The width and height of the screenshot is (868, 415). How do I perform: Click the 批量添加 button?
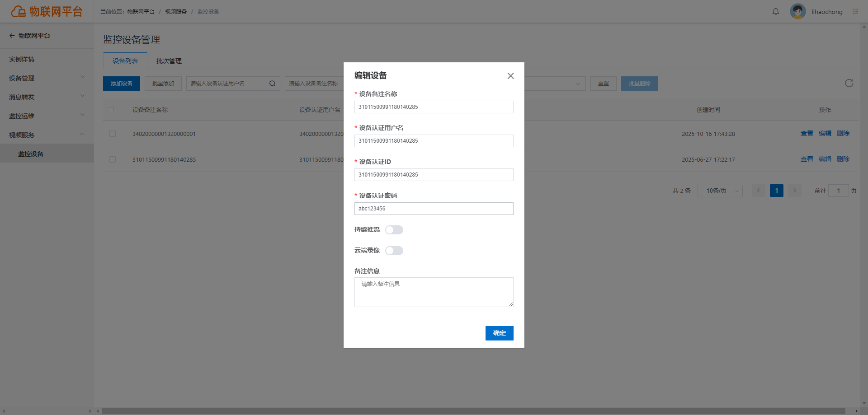[163, 84]
